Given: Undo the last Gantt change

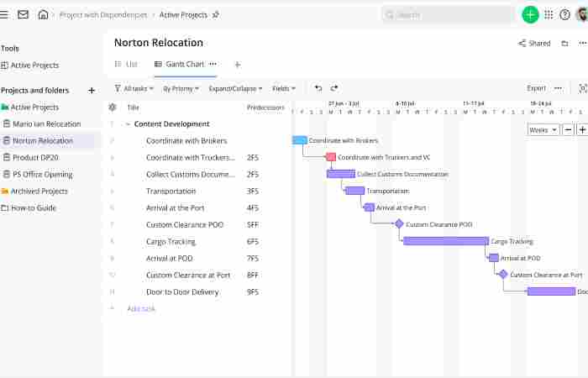Looking at the screenshot, I should coord(318,88).
